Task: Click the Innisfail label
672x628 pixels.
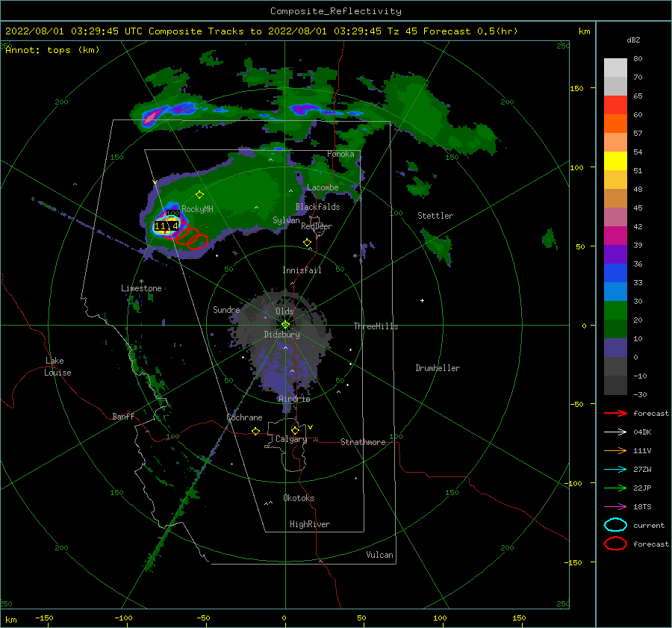Action: coord(302,270)
